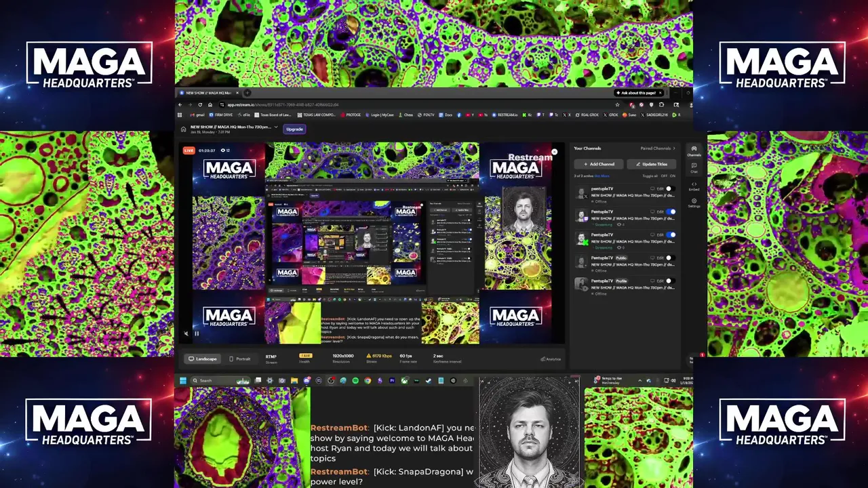
Task: Edit the PentupleTV Twitch channel
Action: [x=660, y=212]
